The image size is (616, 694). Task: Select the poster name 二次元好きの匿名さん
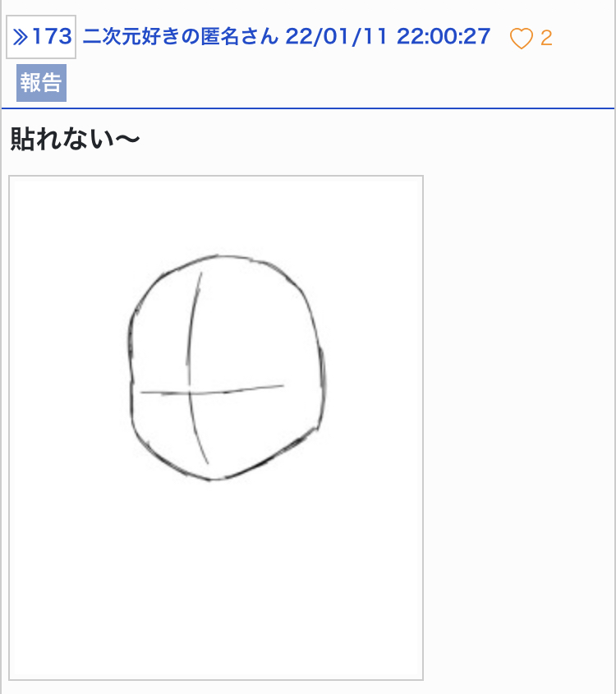coord(181,36)
